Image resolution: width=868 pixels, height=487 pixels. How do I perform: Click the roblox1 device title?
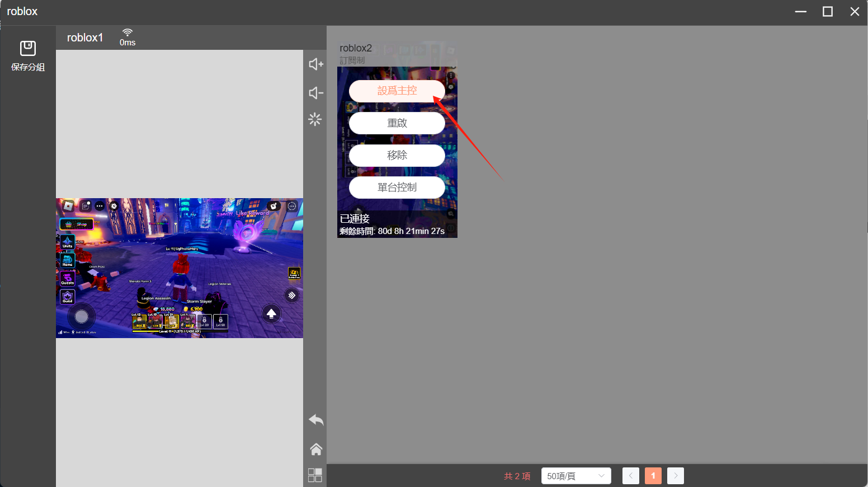coord(85,38)
